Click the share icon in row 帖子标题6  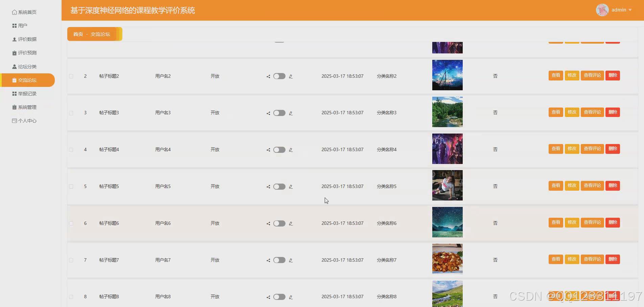pos(268,223)
